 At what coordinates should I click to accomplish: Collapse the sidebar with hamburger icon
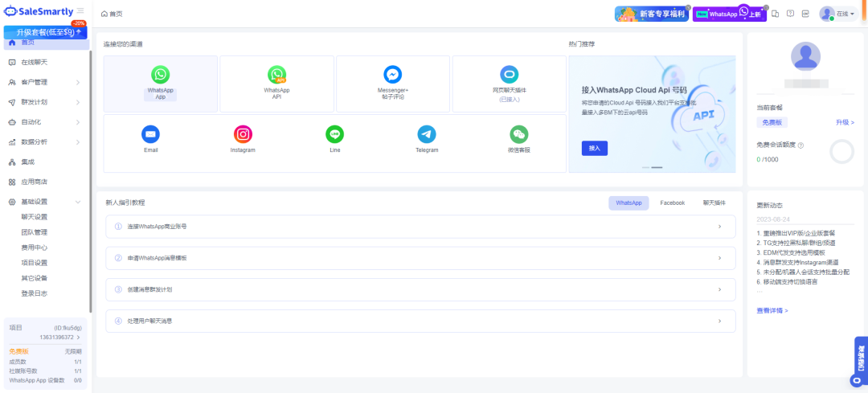point(80,10)
